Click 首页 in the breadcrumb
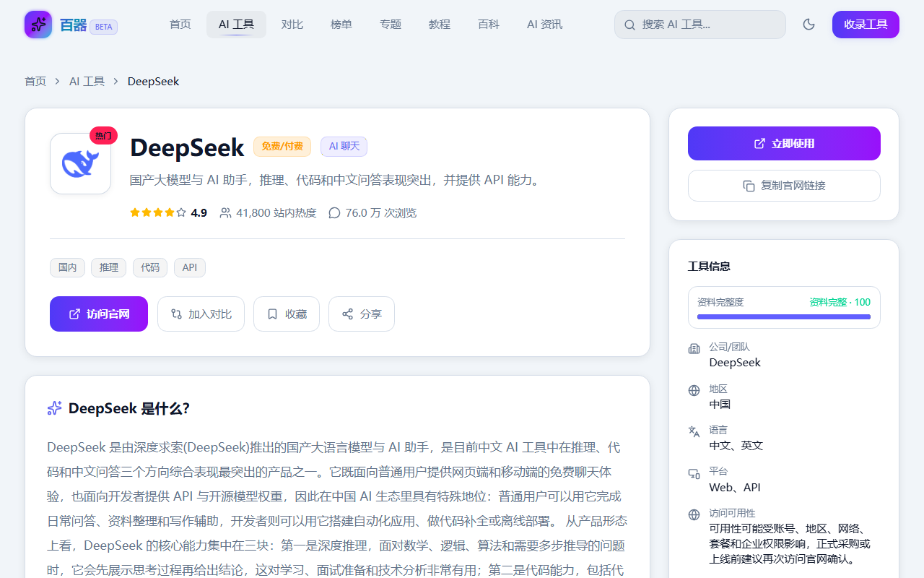 (x=35, y=82)
